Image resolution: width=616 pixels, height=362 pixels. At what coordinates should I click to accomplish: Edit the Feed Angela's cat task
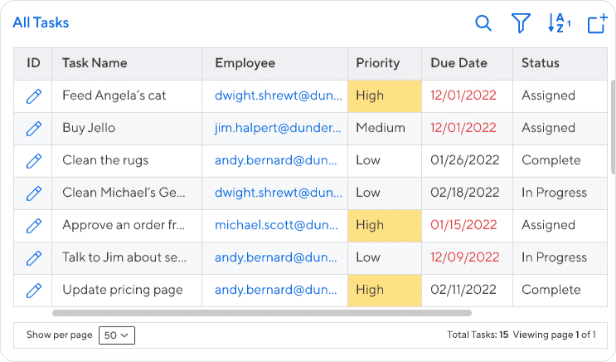(34, 96)
